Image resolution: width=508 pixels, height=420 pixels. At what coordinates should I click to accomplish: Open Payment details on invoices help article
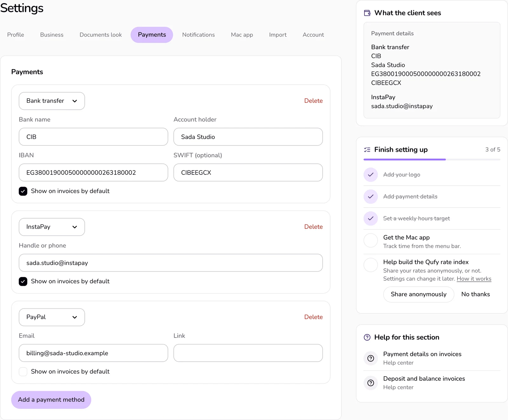(432, 358)
